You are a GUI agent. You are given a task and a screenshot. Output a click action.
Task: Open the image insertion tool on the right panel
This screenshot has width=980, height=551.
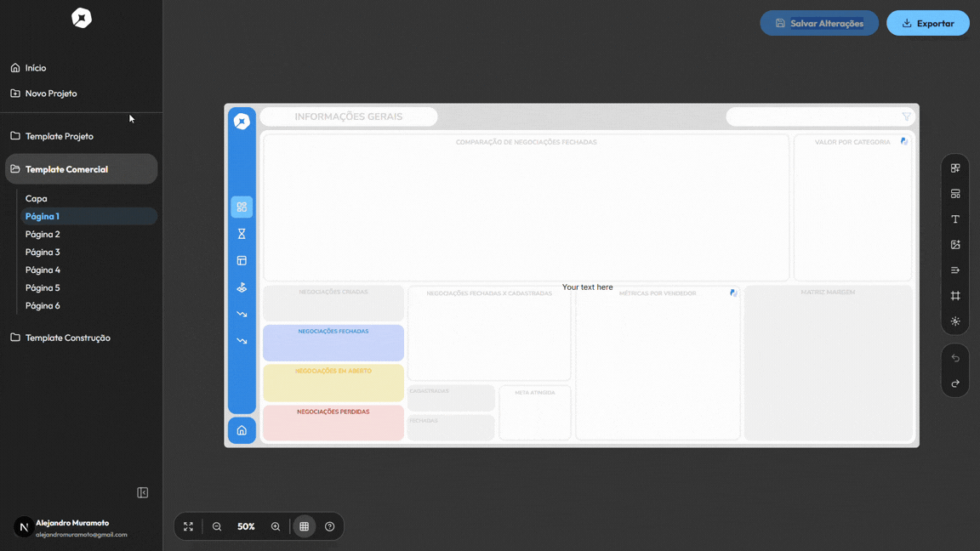coord(954,244)
